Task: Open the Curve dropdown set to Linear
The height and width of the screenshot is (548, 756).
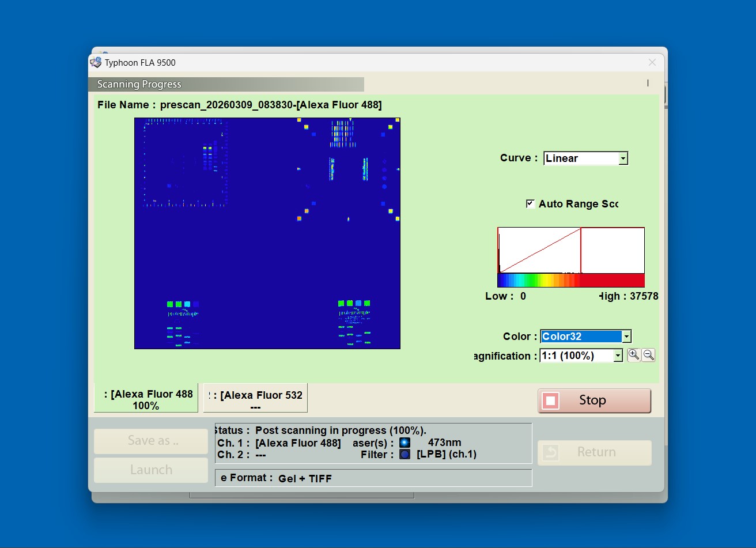Action: [585, 158]
